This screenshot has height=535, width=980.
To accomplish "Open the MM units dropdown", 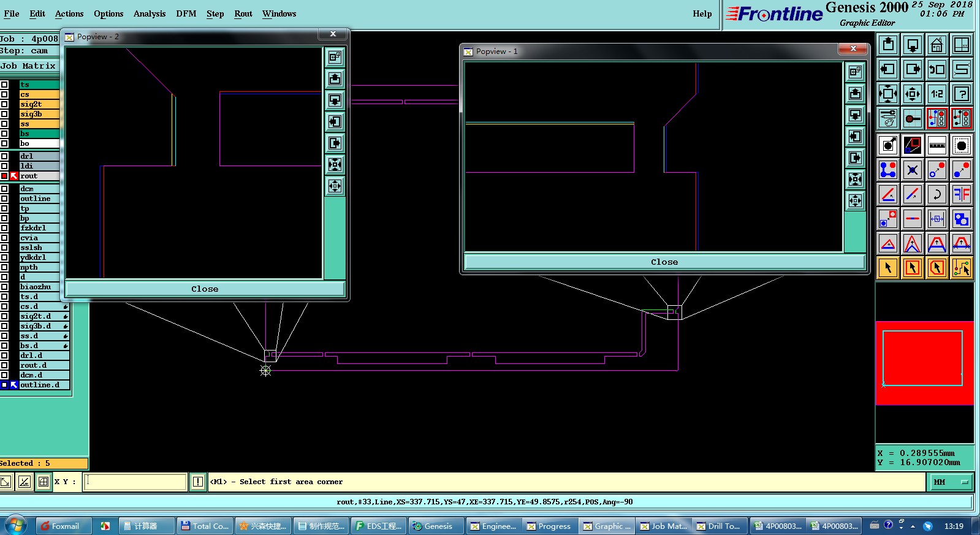I will click(x=952, y=482).
